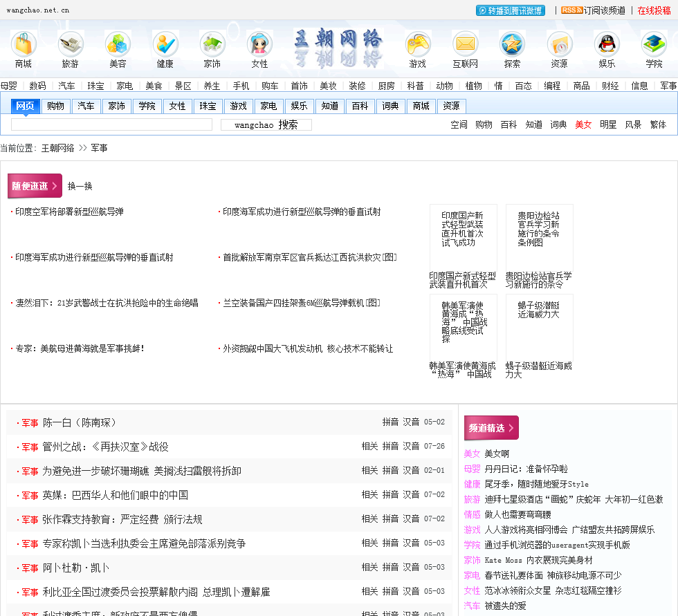Open the 蝎子级潜艇近海威力大 thumbnail
Viewport: 678px width, 616px height.
click(x=539, y=328)
